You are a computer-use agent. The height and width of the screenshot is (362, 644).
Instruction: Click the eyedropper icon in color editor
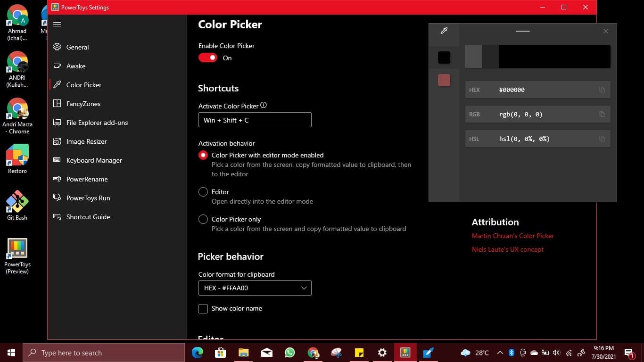(444, 31)
